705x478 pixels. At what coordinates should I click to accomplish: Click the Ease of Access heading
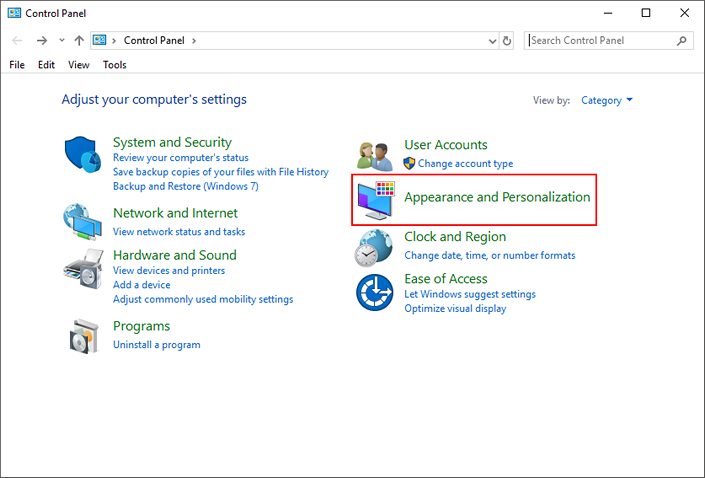coord(446,279)
